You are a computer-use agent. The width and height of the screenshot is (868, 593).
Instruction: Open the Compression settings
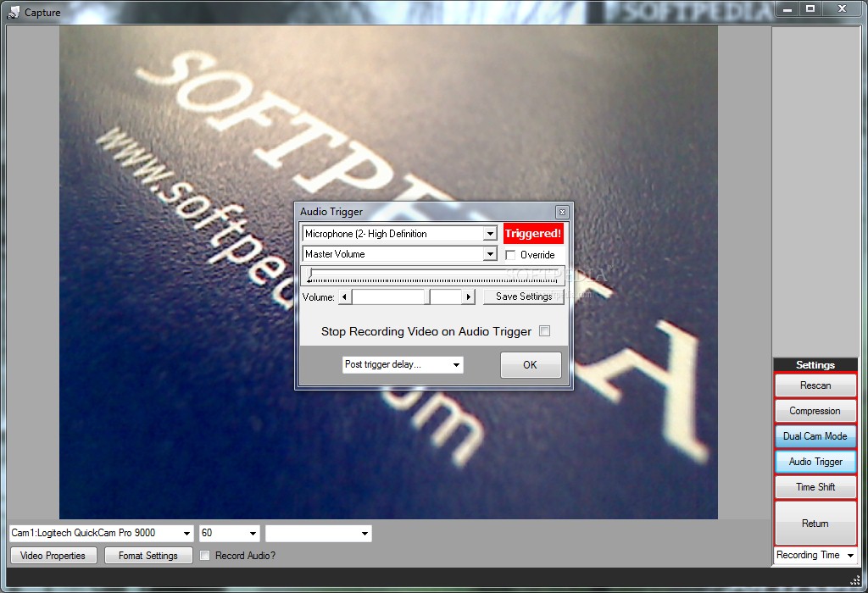click(815, 411)
